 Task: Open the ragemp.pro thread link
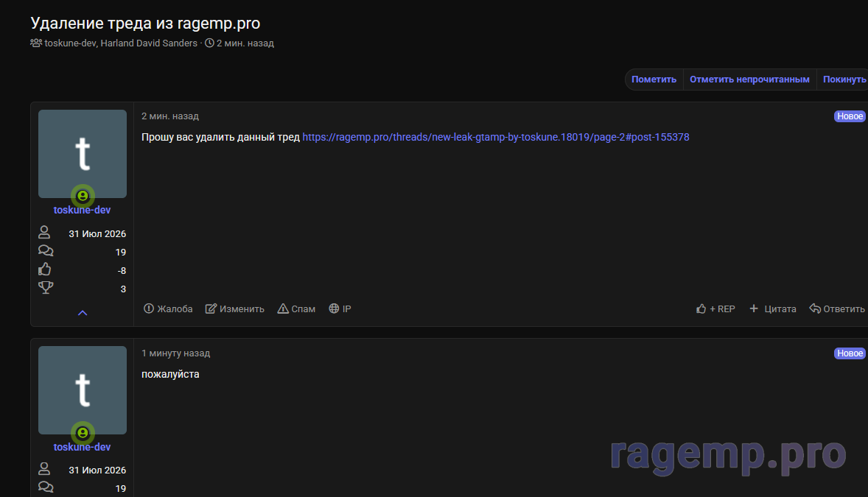pyautogui.click(x=495, y=137)
